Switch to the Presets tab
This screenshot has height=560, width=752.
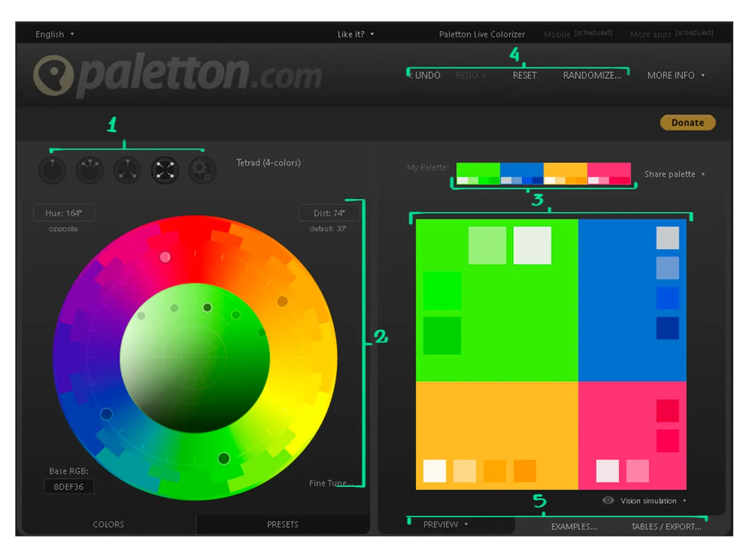(283, 524)
